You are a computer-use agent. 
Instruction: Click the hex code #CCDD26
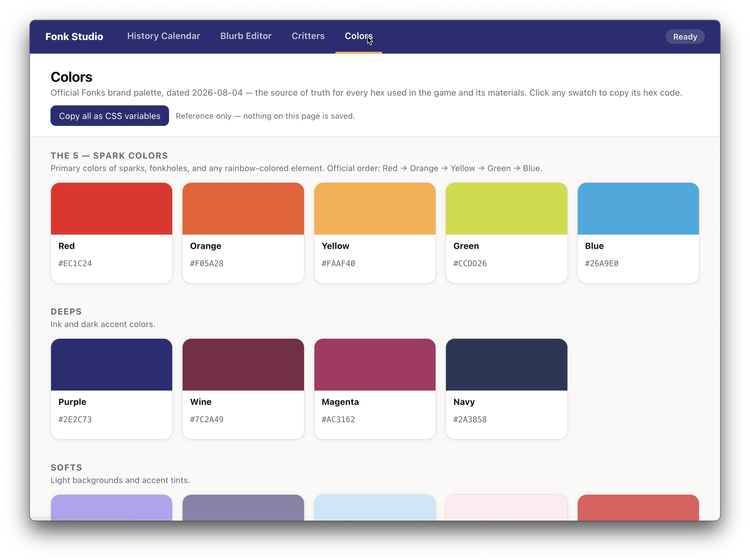click(x=470, y=263)
